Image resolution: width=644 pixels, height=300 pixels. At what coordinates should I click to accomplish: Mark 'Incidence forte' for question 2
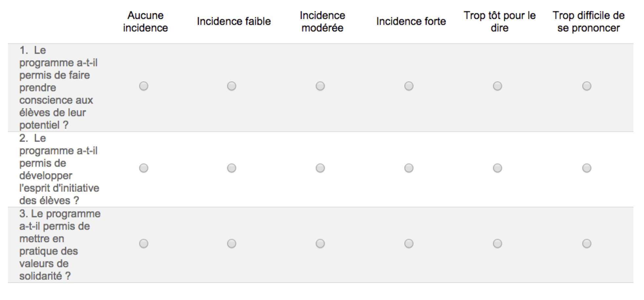(409, 168)
